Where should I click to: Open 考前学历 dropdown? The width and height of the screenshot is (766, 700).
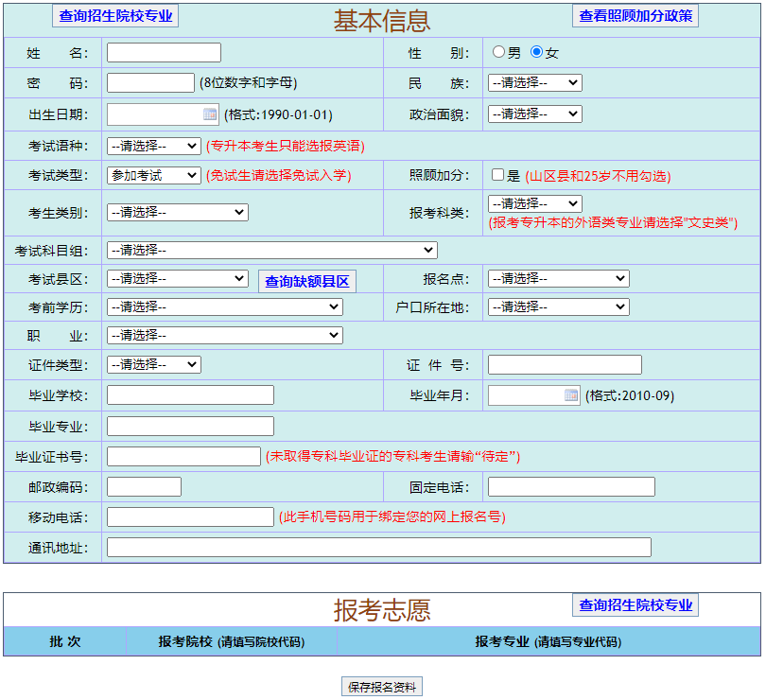(225, 307)
